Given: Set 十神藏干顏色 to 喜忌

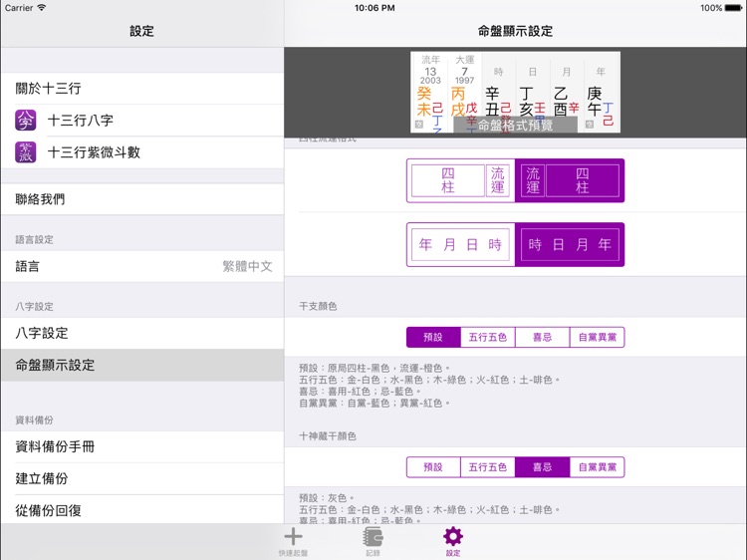Looking at the screenshot, I should coord(543,467).
